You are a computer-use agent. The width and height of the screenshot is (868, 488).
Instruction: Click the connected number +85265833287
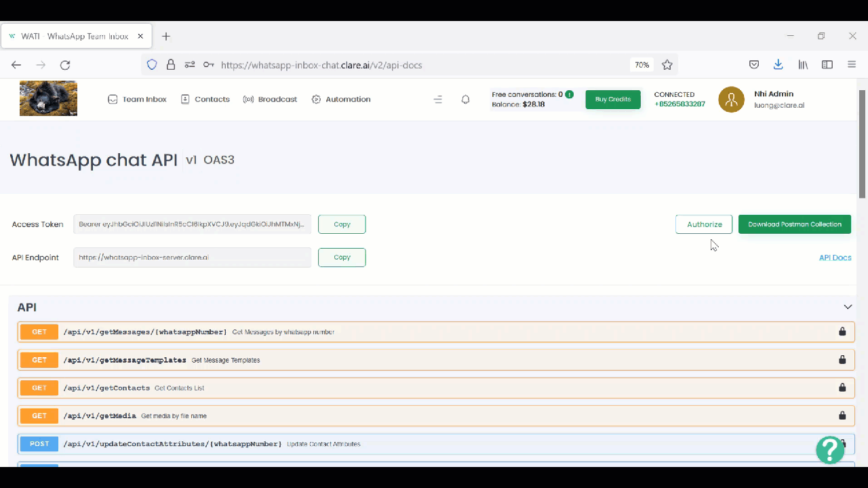[679, 104]
